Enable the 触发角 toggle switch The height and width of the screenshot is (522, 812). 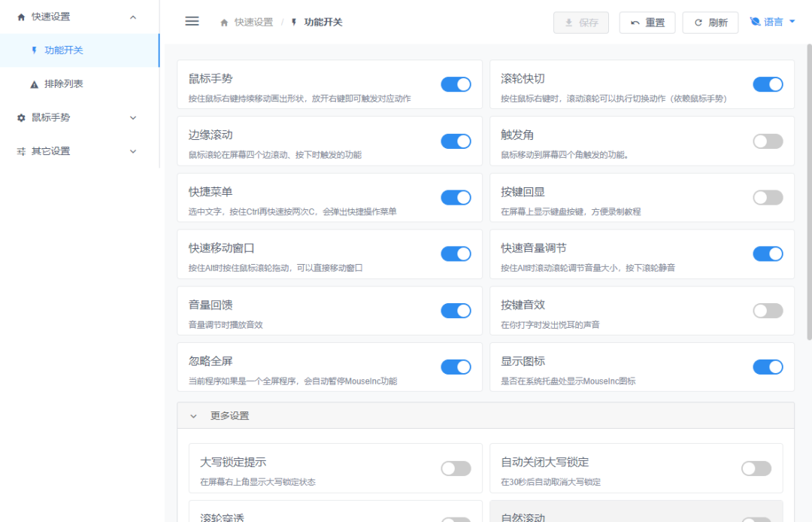[x=768, y=141]
